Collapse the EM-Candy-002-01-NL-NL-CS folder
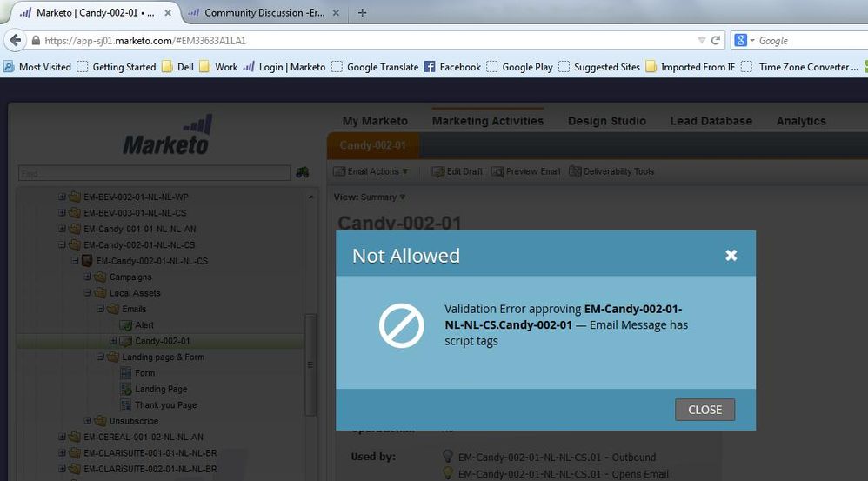 [62, 244]
